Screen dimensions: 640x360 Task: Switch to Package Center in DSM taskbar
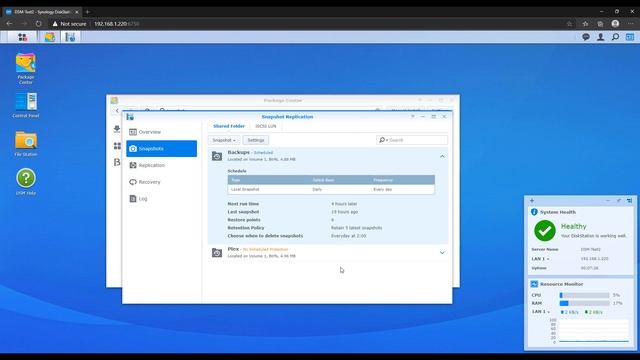coord(50,37)
